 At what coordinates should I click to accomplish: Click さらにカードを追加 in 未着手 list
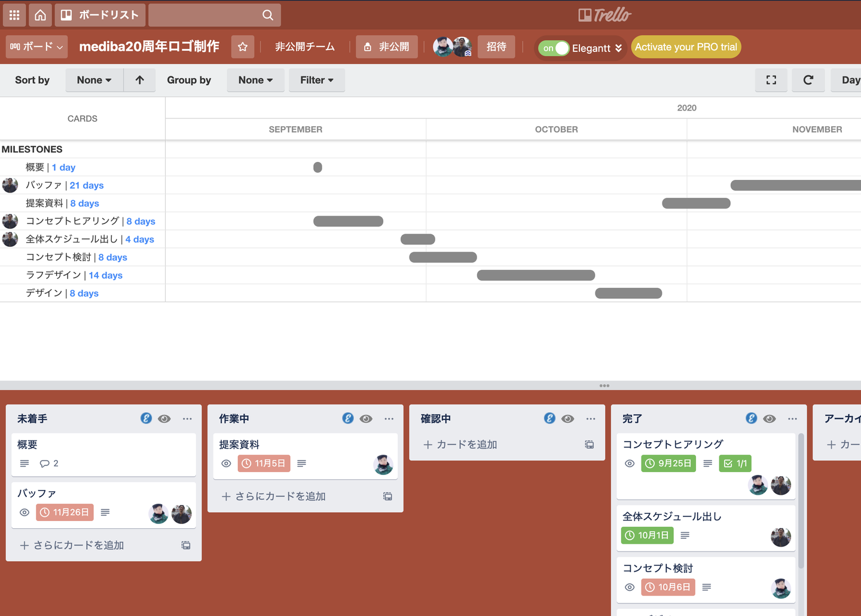[72, 545]
